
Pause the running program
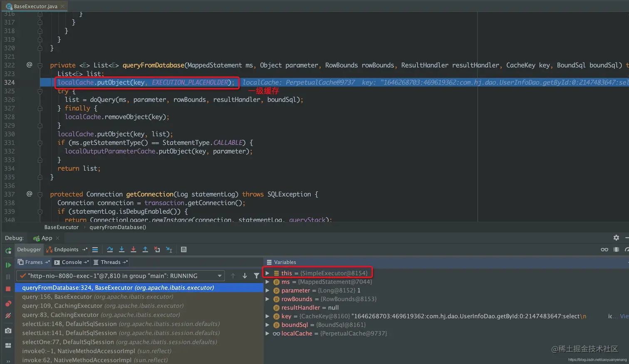[8, 277]
